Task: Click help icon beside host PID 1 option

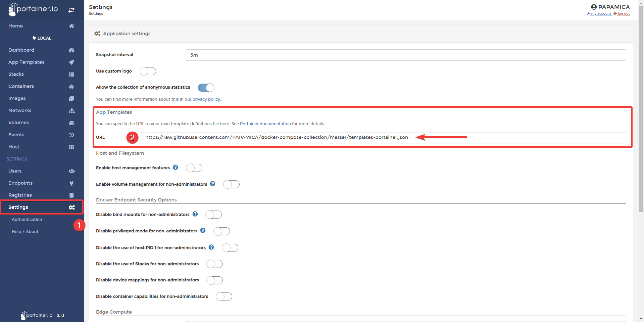Action: [211, 247]
